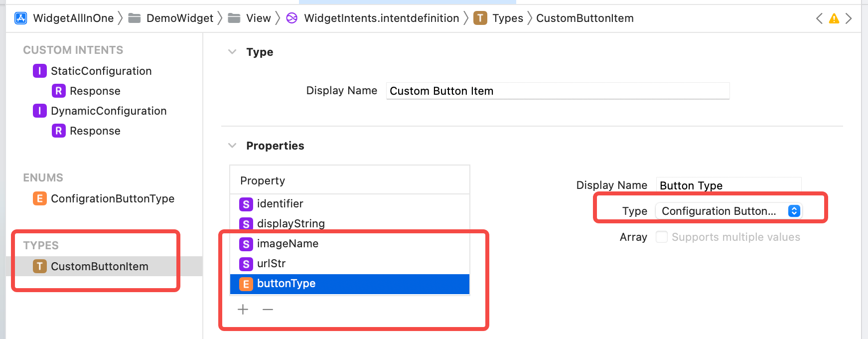
Task: Click the minus icon to remove property
Action: pos(268,310)
